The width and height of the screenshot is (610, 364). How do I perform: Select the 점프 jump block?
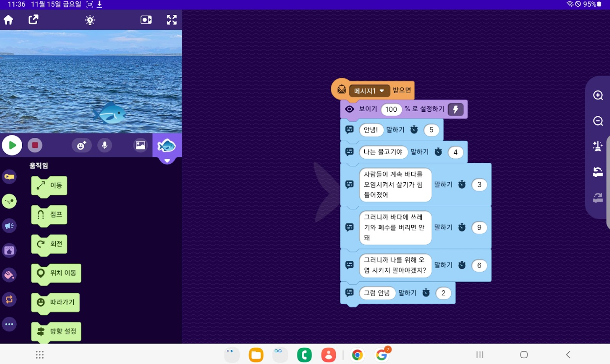pyautogui.click(x=49, y=215)
